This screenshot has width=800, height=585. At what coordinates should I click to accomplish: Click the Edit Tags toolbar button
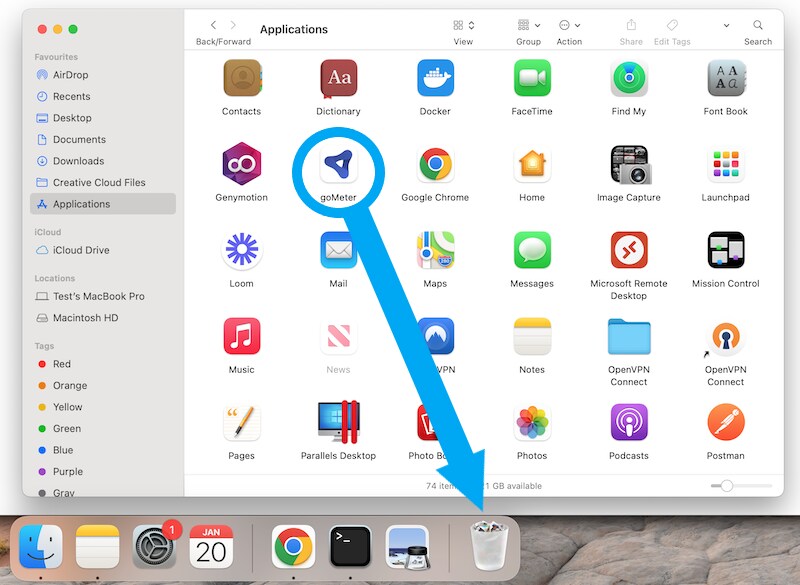tap(672, 25)
